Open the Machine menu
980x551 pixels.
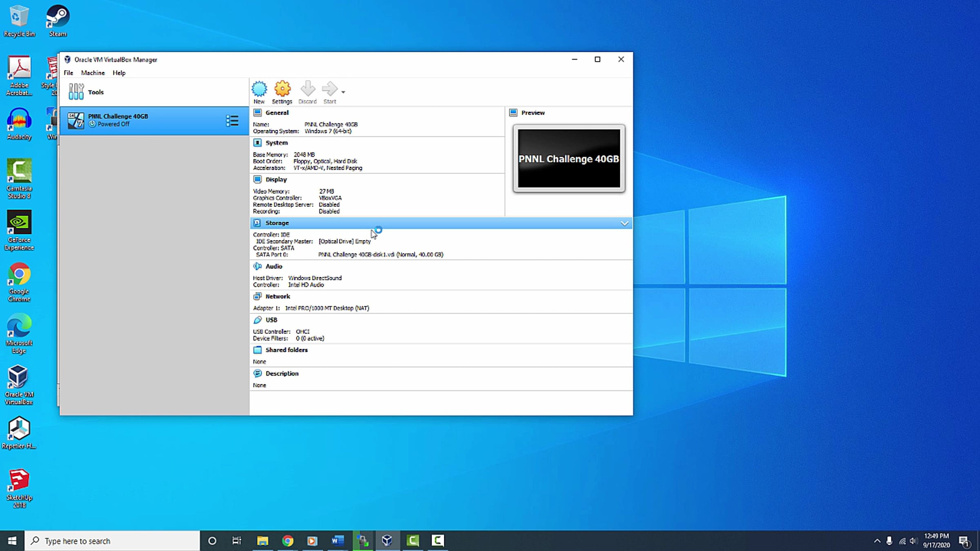point(93,73)
